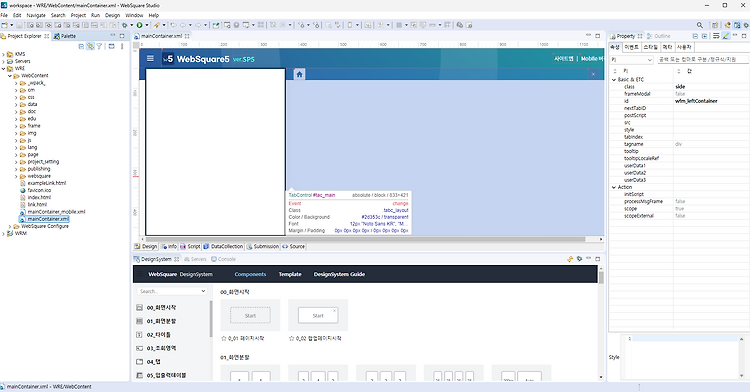Open the toolbar Search magnifier icon
750x392 pixels.
pos(700,25)
